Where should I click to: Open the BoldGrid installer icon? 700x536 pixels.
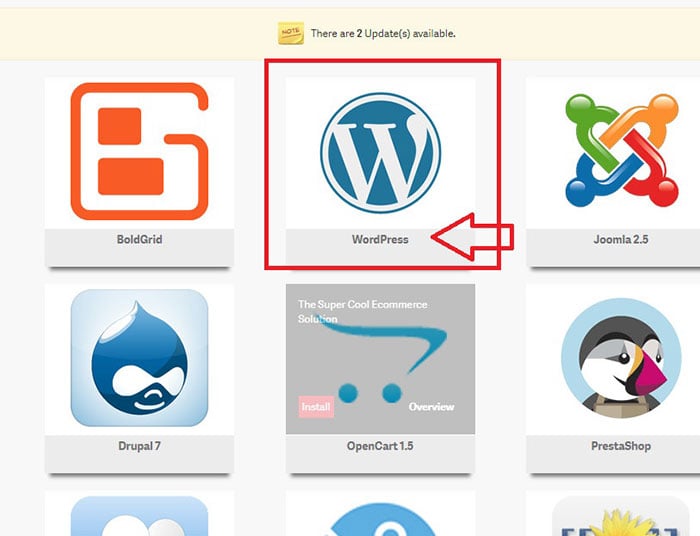pyautogui.click(x=139, y=151)
